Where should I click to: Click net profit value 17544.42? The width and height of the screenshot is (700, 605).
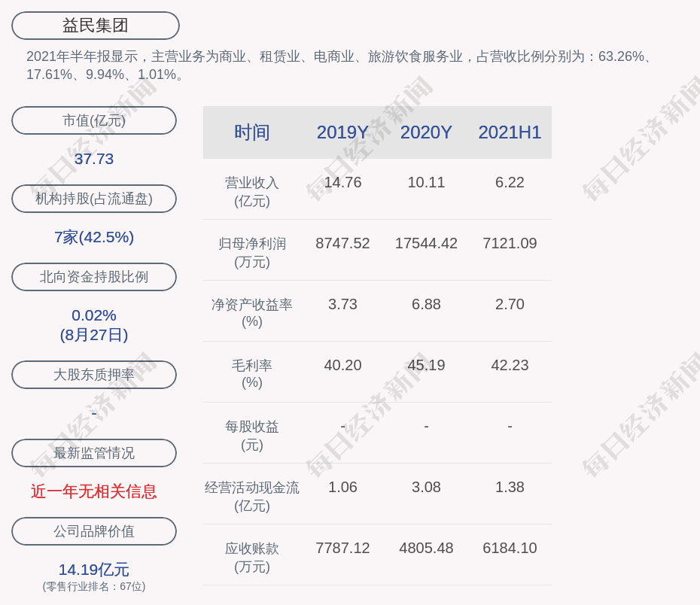pos(426,243)
